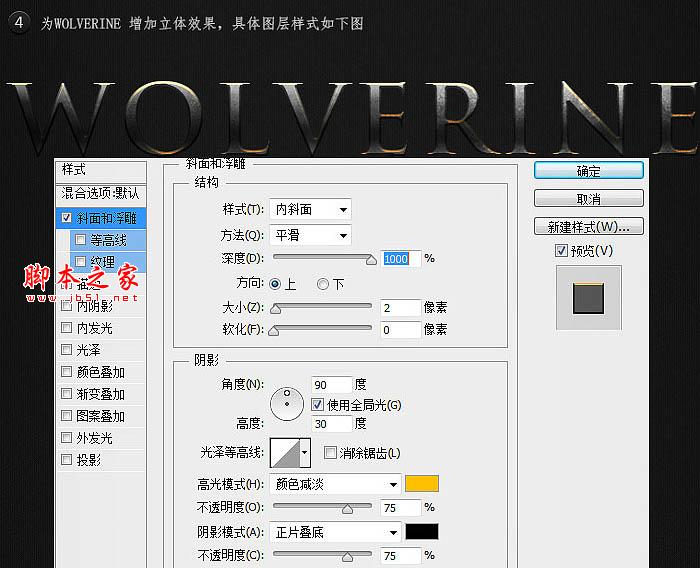
Task: Click the 新建样式(W)... button
Action: (588, 226)
